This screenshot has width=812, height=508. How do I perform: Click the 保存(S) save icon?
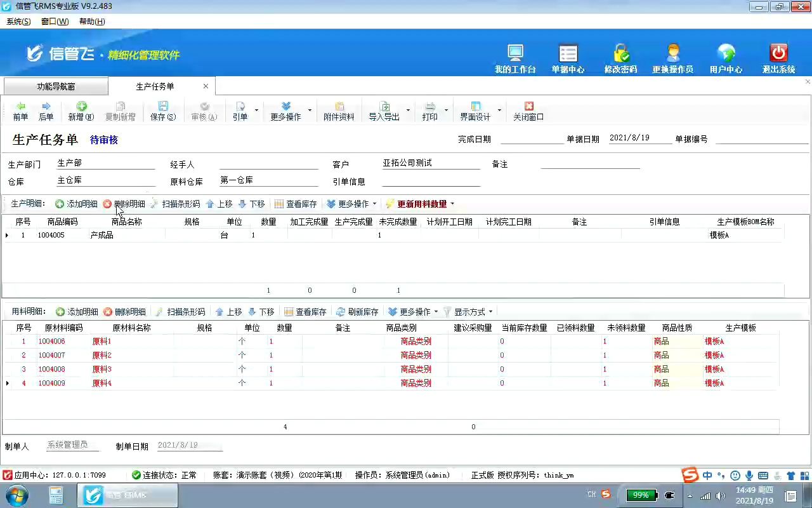click(x=163, y=111)
